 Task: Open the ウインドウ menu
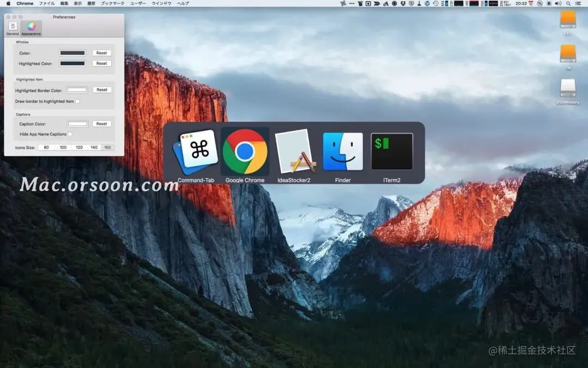pos(161,3)
